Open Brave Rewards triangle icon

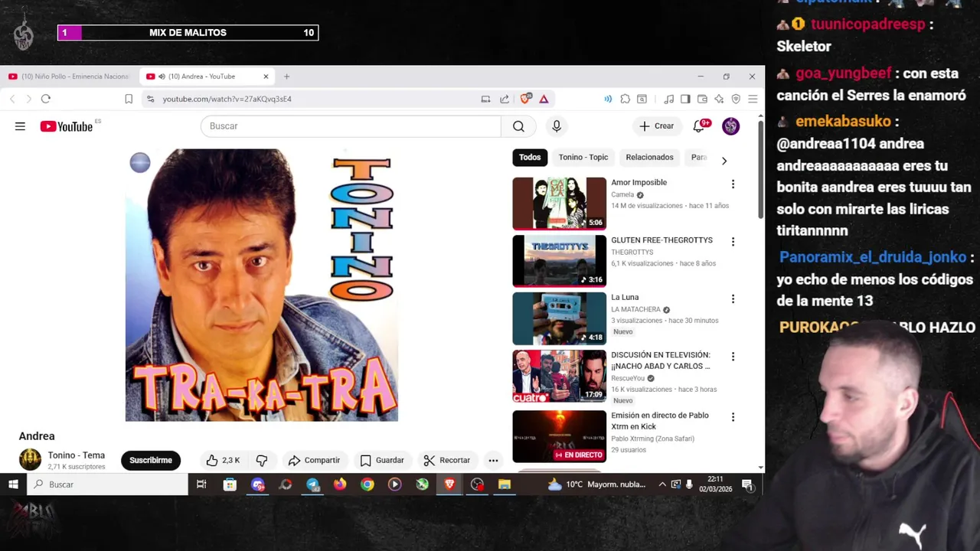click(x=544, y=99)
